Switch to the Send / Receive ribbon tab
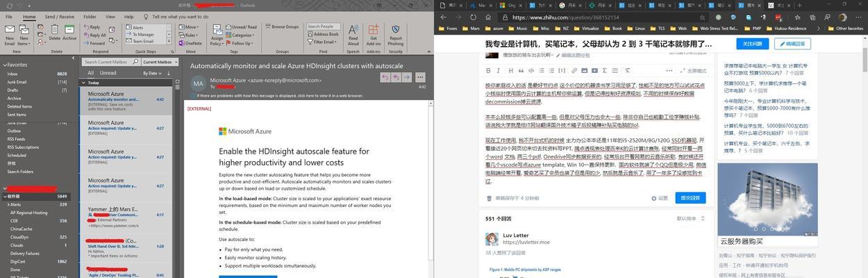 [x=59, y=17]
